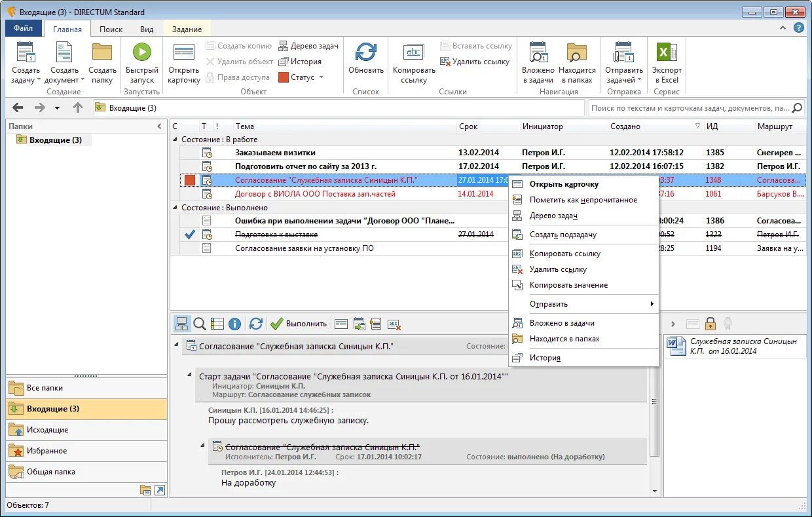Image resolution: width=812 pixels, height=517 pixels.
Task: Switch to the Вид ribbon tab
Action: pos(147,29)
